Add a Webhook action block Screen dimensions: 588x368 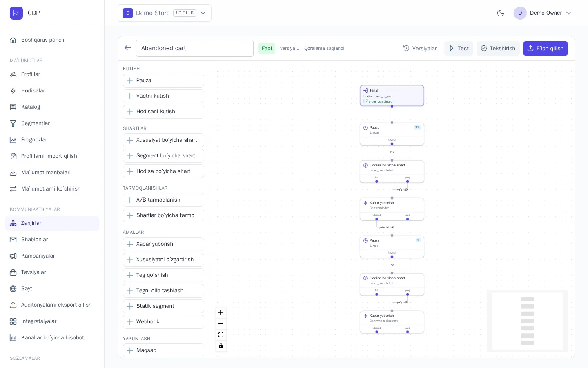click(163, 322)
